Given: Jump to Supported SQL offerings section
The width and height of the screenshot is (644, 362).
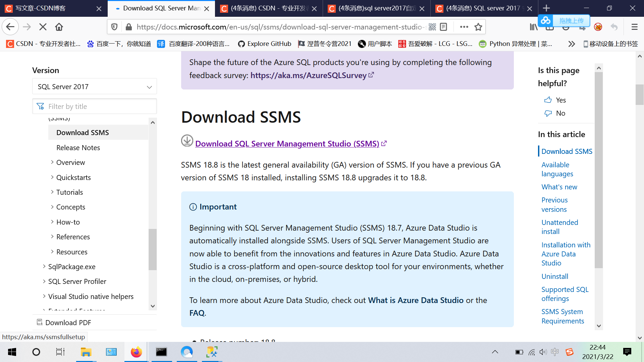Looking at the screenshot, I should 565,294.
